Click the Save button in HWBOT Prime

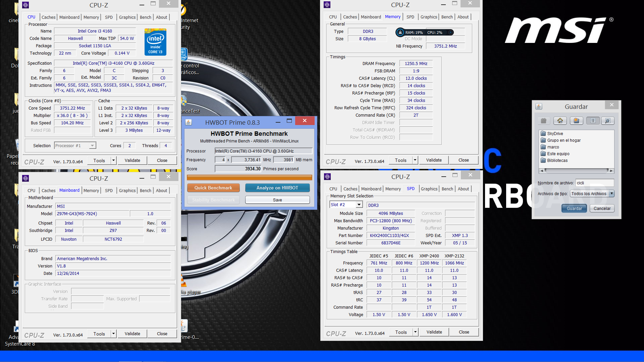277,200
